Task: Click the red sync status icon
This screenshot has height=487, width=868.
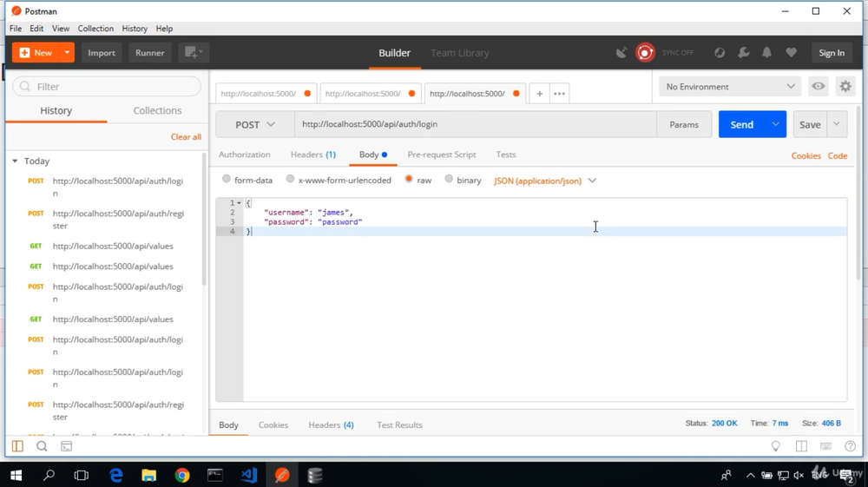Action: click(645, 53)
